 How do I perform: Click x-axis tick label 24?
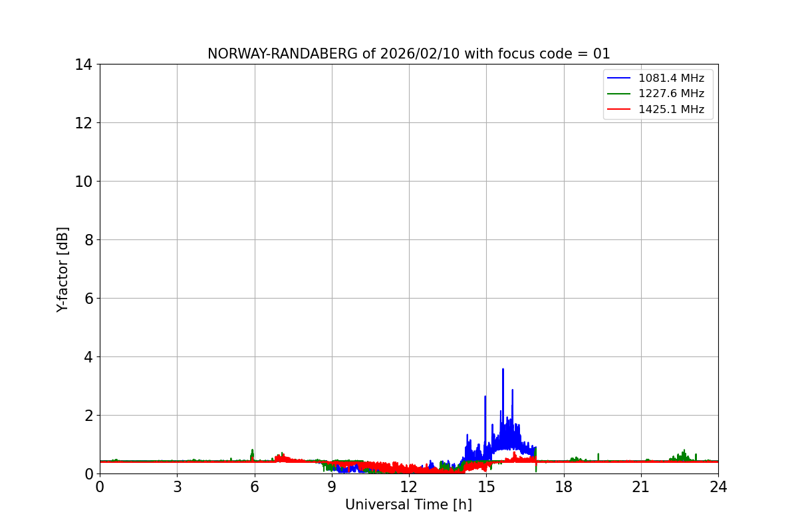[718, 487]
